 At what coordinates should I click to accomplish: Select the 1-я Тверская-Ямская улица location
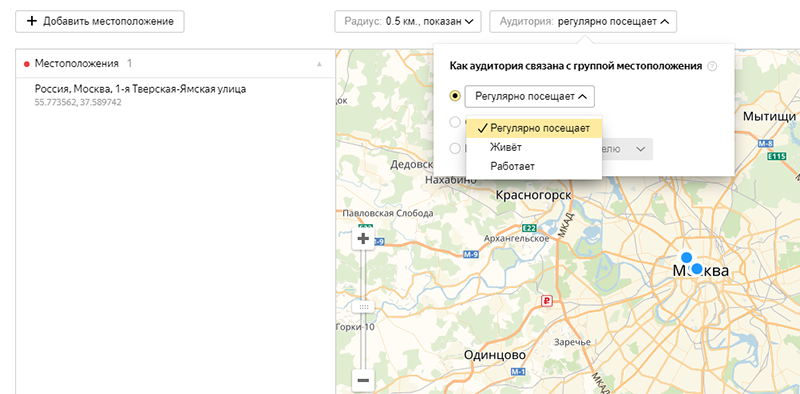pos(175,94)
